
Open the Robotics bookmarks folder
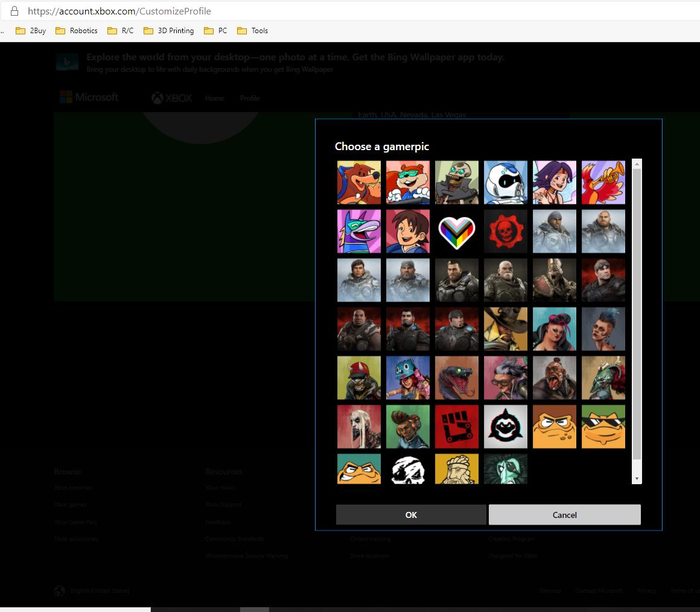[77, 31]
